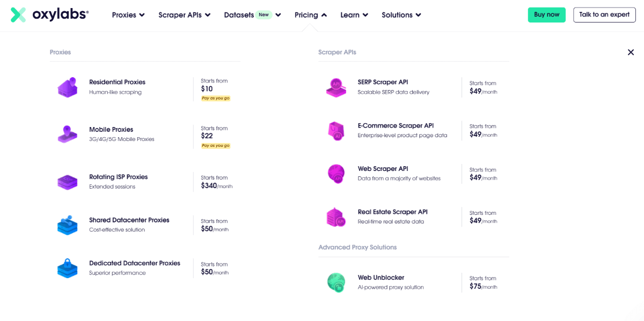This screenshot has width=644, height=321.
Task: Click Talk to an expert button
Action: [604, 14]
